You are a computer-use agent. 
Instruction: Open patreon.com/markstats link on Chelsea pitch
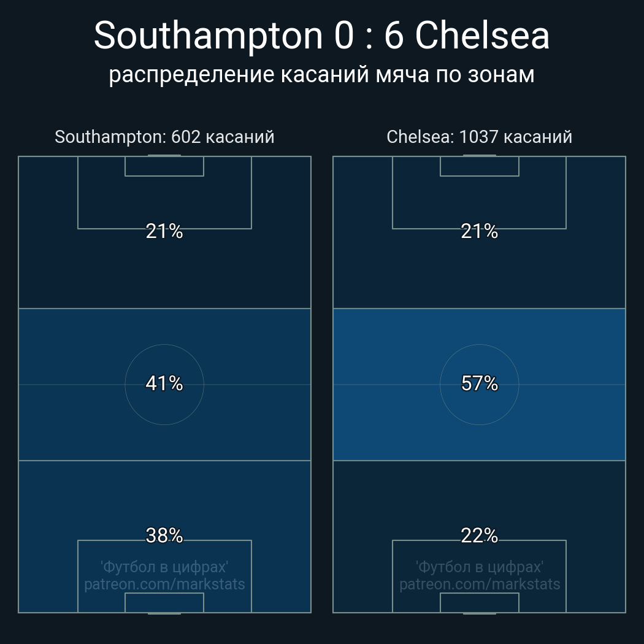coord(480,585)
